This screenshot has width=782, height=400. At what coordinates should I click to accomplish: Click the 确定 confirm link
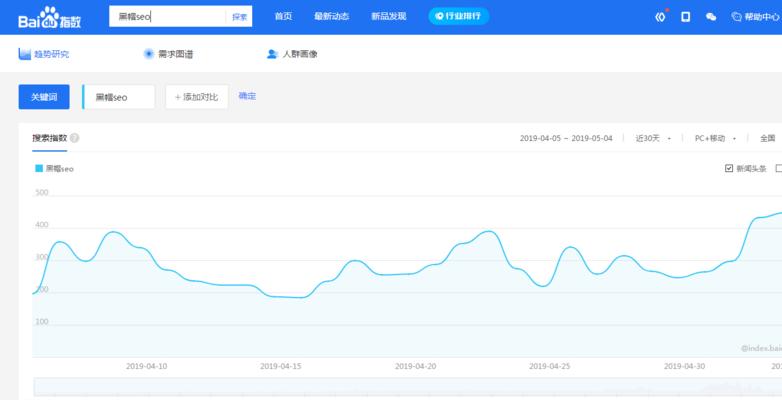tap(247, 96)
